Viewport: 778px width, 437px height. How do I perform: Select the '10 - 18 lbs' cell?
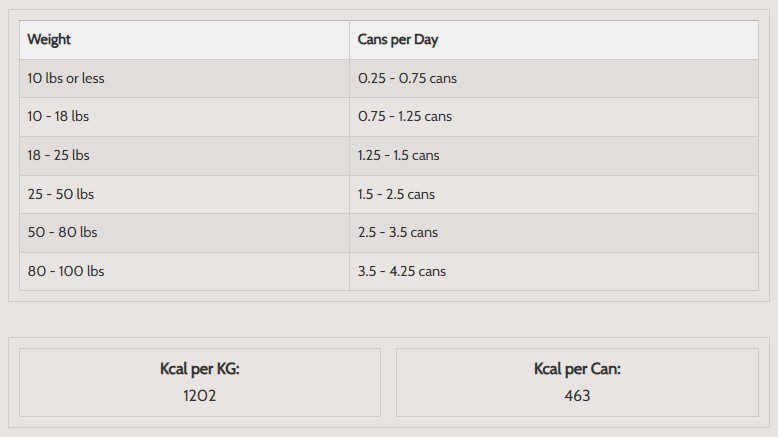[58, 116]
